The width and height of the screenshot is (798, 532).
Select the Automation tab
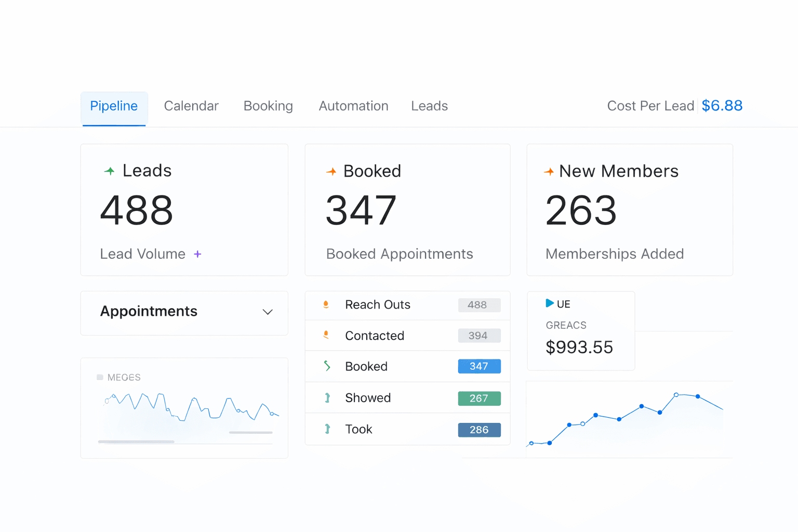point(353,106)
